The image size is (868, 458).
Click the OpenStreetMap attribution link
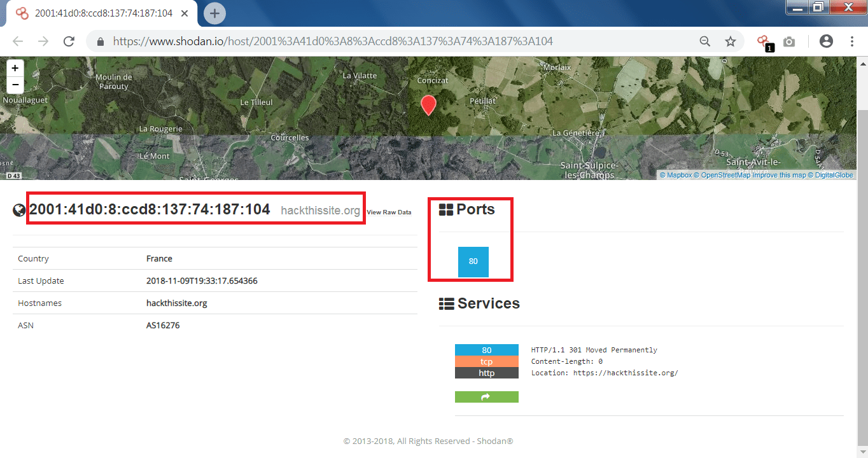[x=722, y=175]
